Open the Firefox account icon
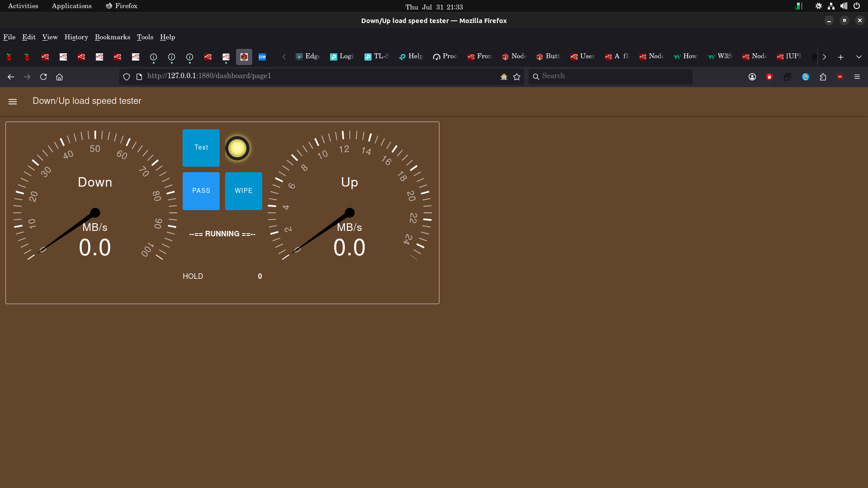868x488 pixels. pyautogui.click(x=752, y=77)
